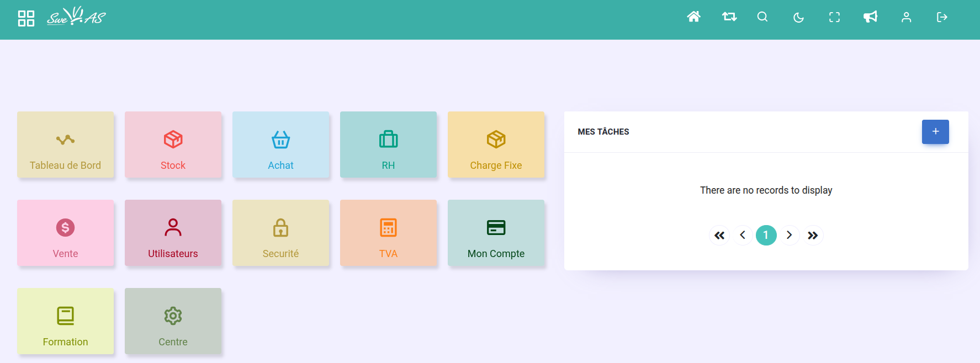This screenshot has height=363, width=980.
Task: Go to first page of tasks
Action: (x=719, y=236)
